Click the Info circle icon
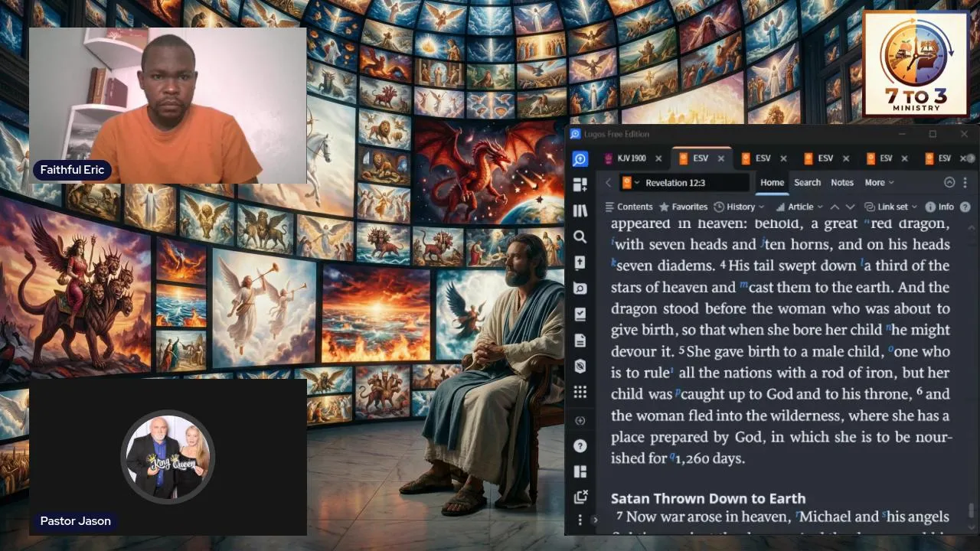This screenshot has height=551, width=980. point(930,207)
